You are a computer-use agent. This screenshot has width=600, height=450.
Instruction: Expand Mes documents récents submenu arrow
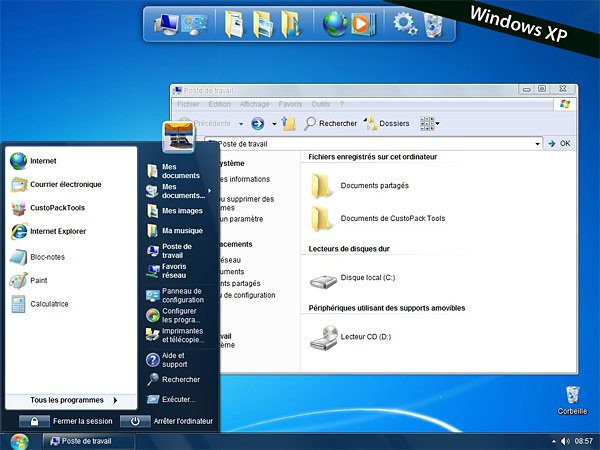210,191
